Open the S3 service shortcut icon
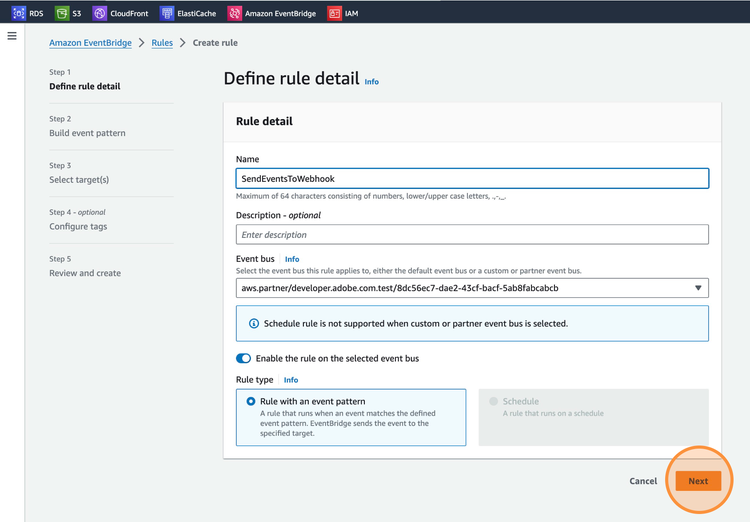Viewport: 750px width, 522px height. [62, 13]
